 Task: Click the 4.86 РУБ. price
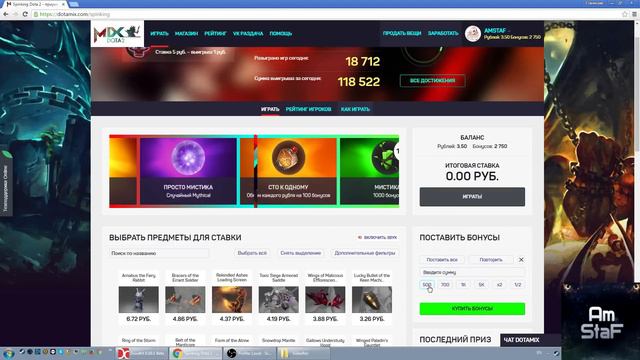(x=185, y=319)
